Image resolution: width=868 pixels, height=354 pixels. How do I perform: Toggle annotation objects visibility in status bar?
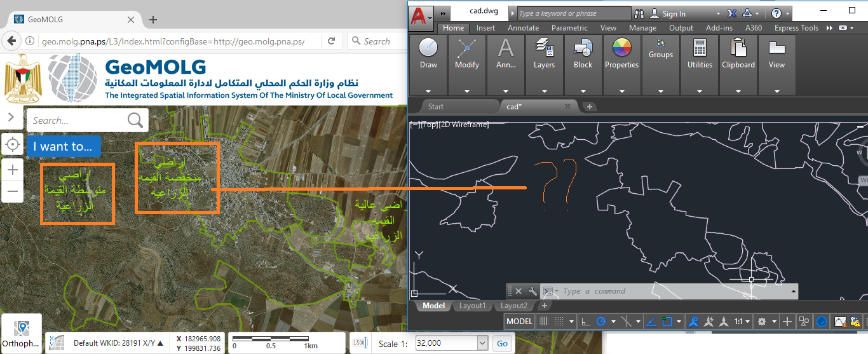pyautogui.click(x=694, y=322)
